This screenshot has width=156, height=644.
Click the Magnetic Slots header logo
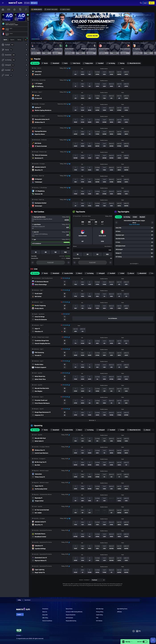(15, 3)
